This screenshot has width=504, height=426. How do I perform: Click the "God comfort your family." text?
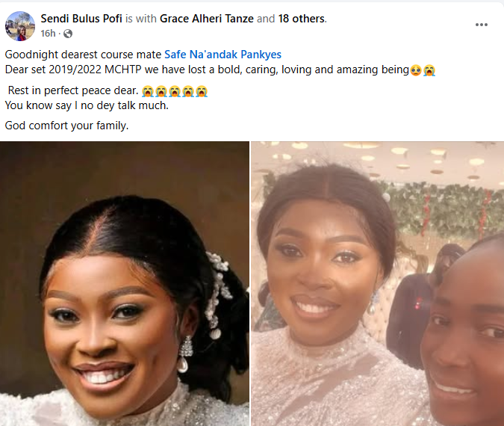[67, 126]
